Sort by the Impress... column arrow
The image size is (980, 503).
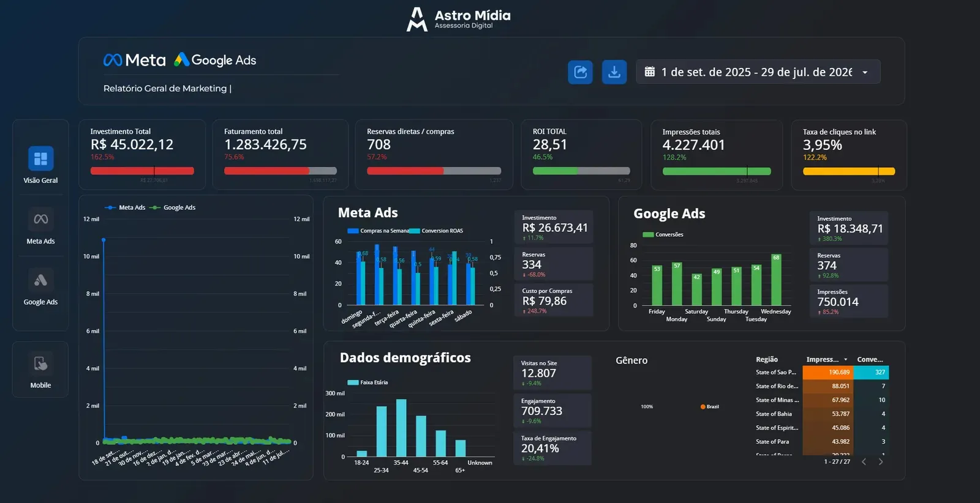[x=846, y=360]
